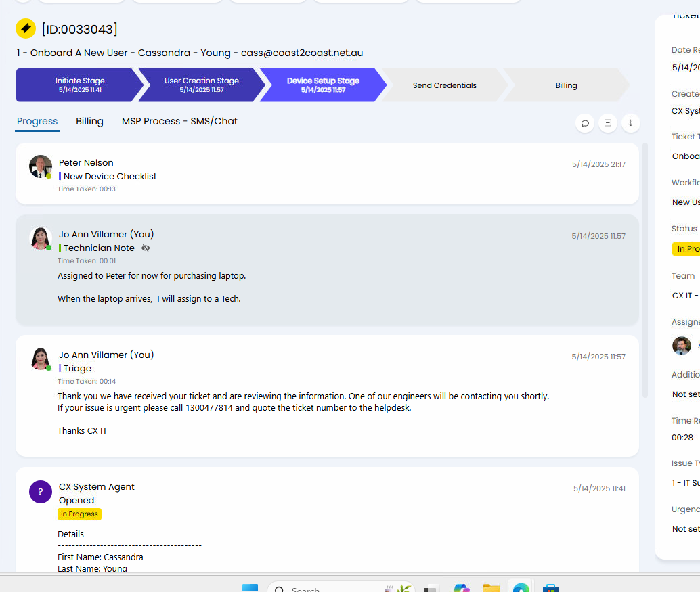Viewport: 700px width, 592px height.
Task: Switch to the Billing tab
Action: coord(89,121)
